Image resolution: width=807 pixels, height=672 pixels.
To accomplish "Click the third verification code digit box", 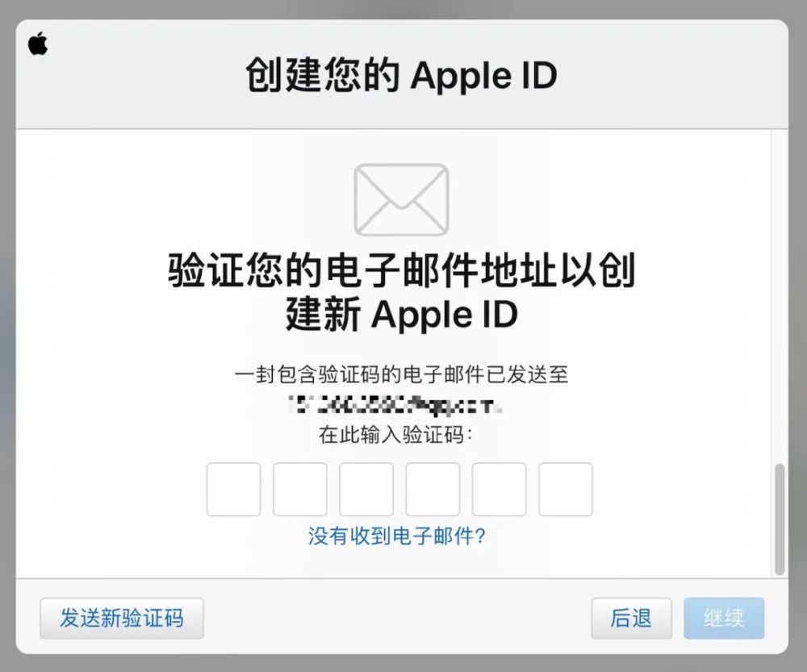I will [x=366, y=490].
